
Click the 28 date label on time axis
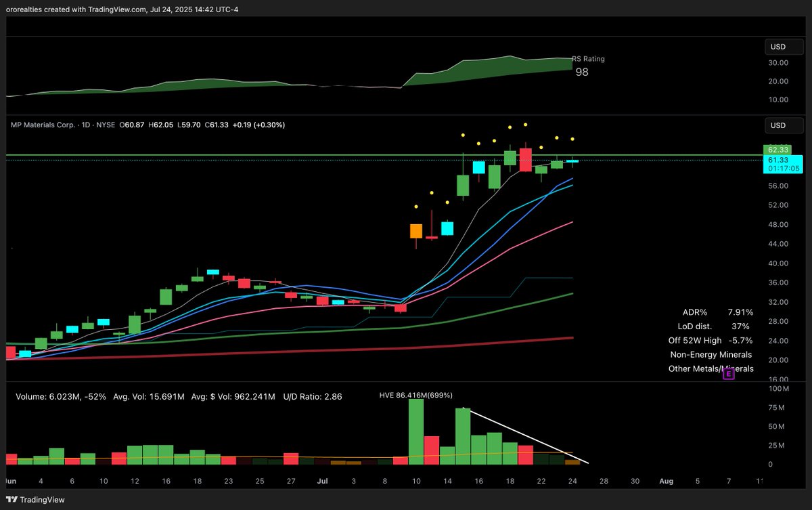(604, 481)
